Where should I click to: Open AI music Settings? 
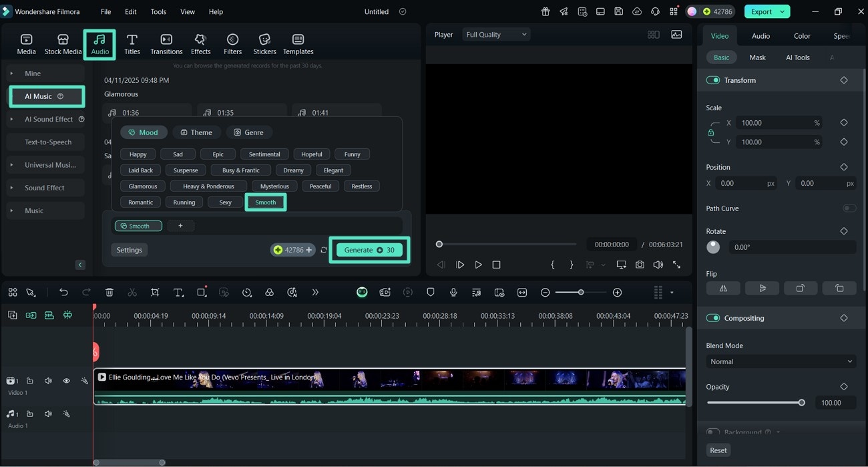[x=129, y=250]
